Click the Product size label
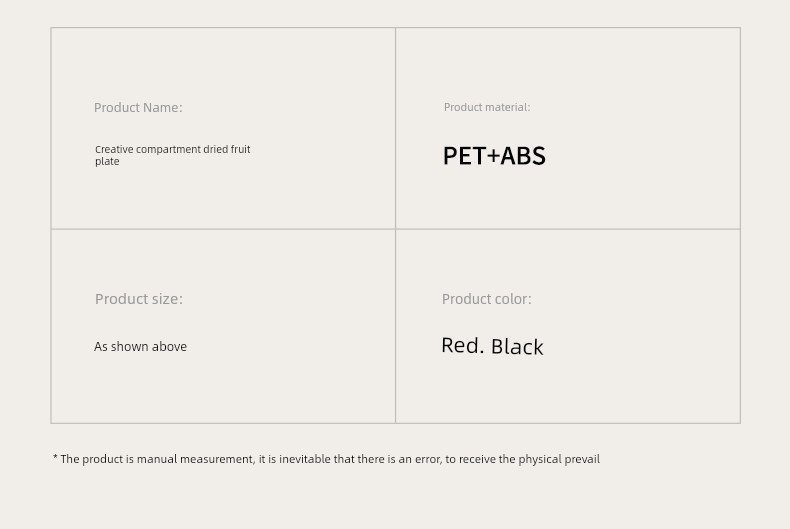790x529 pixels. 139,299
